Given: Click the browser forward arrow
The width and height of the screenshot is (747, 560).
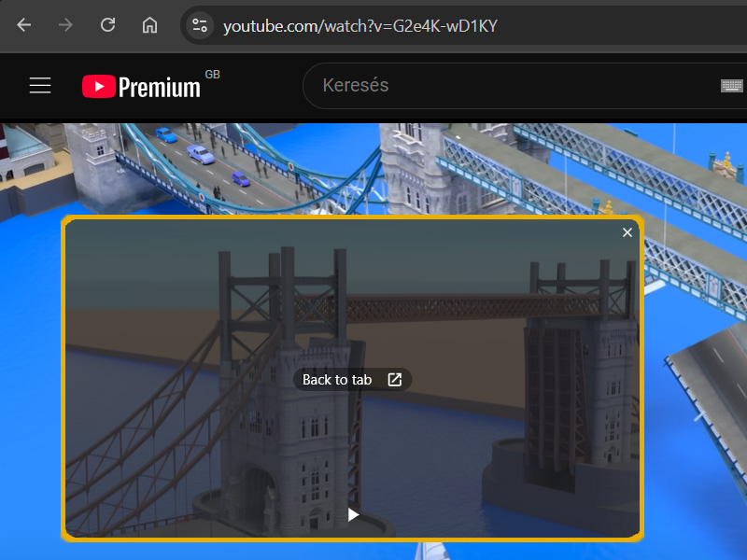Looking at the screenshot, I should pyautogui.click(x=65, y=25).
